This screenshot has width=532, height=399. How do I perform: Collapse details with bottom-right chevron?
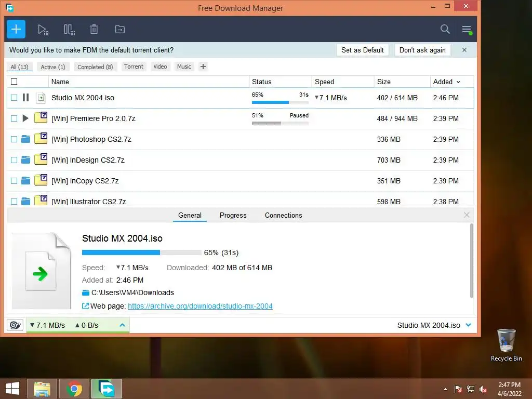coord(469,325)
